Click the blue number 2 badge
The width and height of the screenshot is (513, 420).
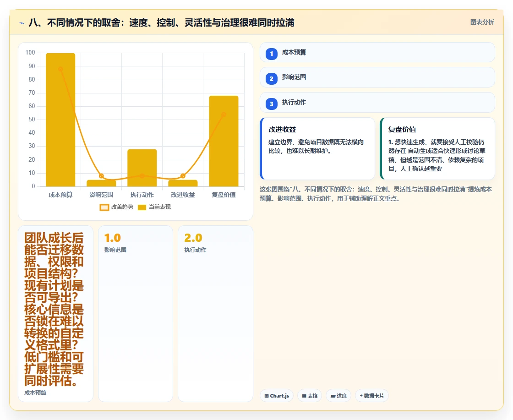coord(272,78)
